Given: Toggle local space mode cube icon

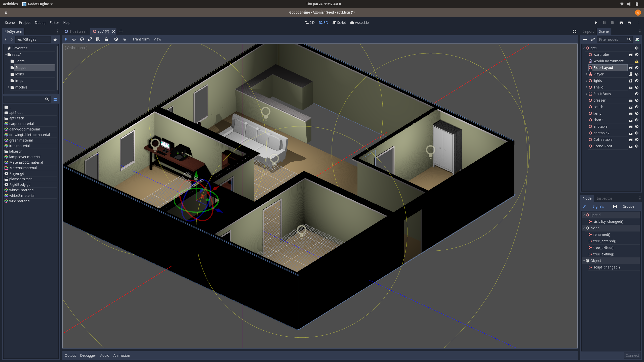Looking at the screenshot, I should tap(116, 39).
